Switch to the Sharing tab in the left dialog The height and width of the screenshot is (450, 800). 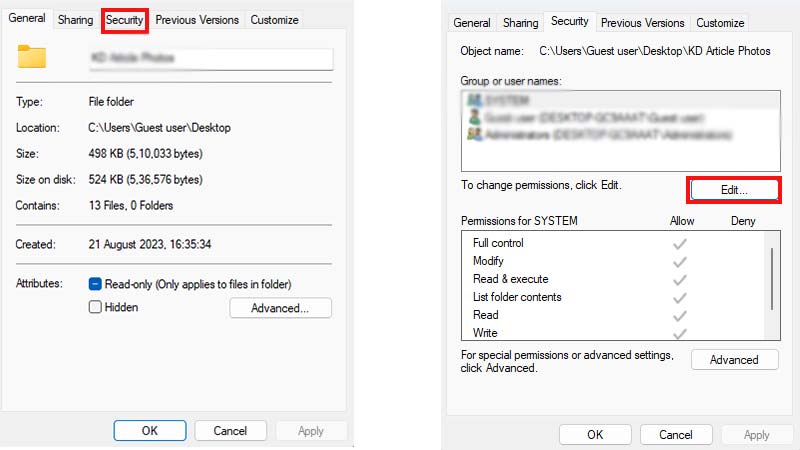tap(76, 20)
